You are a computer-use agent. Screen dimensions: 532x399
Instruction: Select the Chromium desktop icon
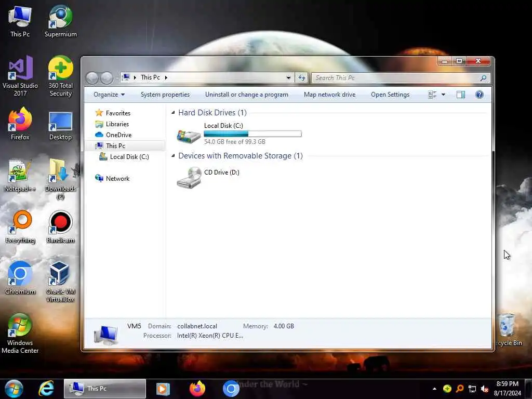20,277
